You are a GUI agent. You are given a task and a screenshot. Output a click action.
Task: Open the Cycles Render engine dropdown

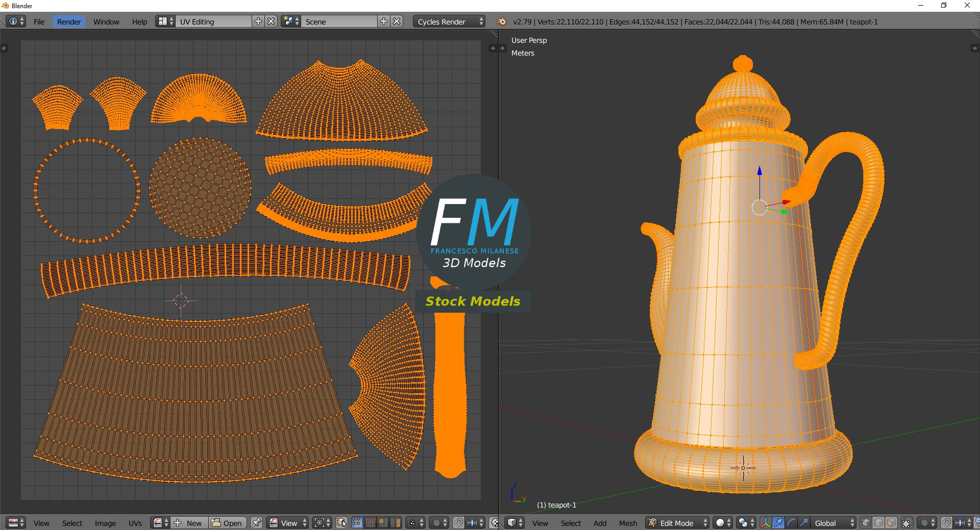click(449, 21)
